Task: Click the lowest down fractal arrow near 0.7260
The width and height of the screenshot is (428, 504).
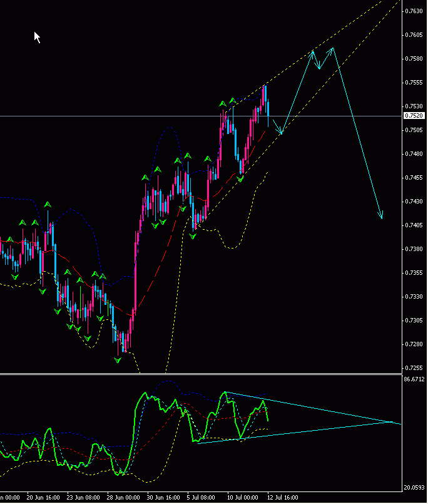Action: [x=118, y=361]
